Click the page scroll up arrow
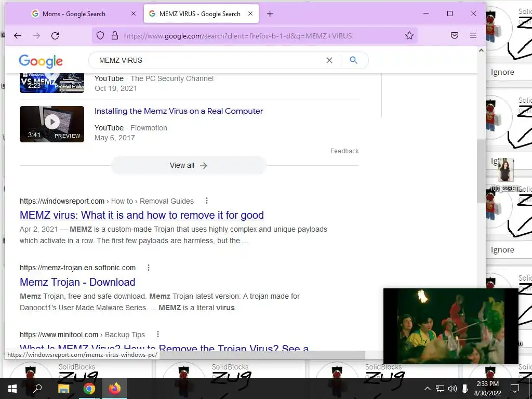 pos(481,50)
